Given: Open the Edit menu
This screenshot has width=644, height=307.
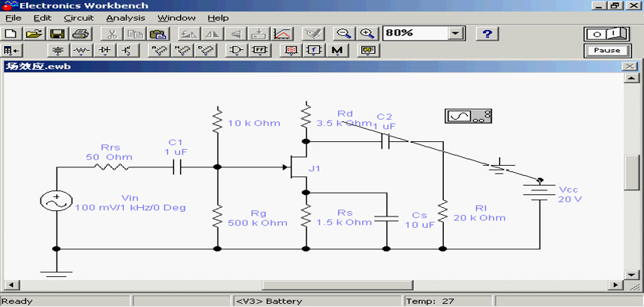Looking at the screenshot, I should click(42, 18).
